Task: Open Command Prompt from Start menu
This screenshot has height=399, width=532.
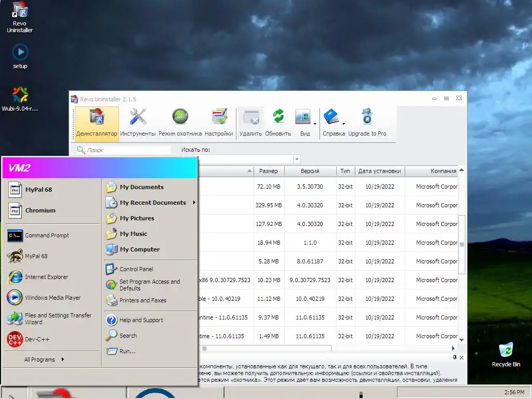Action: tap(52, 235)
